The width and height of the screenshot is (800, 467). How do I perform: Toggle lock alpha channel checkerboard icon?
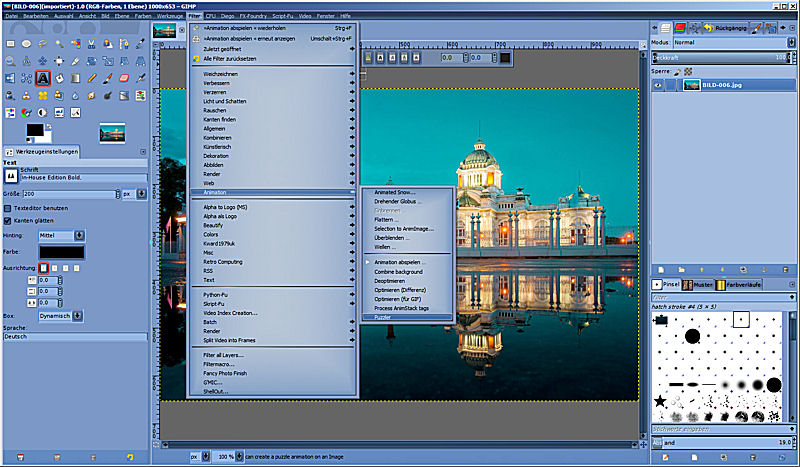[688, 72]
